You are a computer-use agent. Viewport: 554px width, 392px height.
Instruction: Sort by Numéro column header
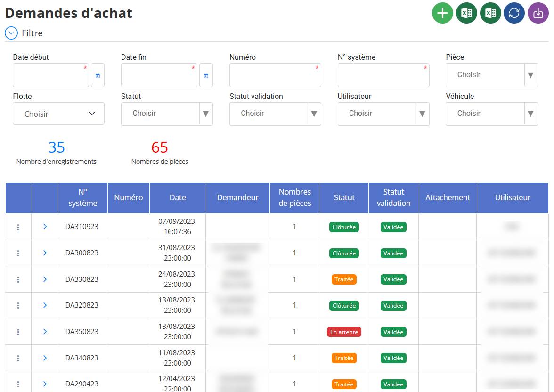(x=129, y=197)
